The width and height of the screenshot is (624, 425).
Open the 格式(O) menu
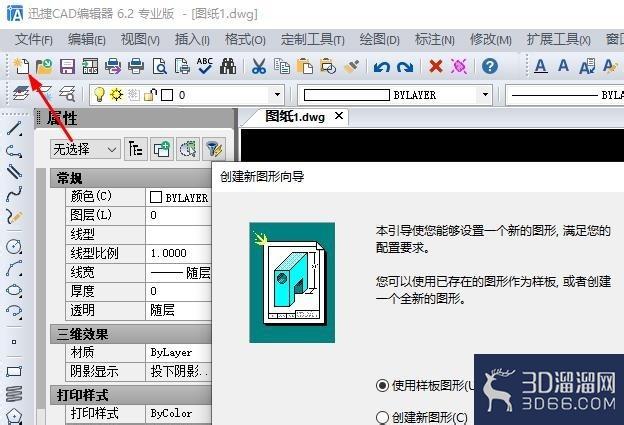pyautogui.click(x=245, y=39)
